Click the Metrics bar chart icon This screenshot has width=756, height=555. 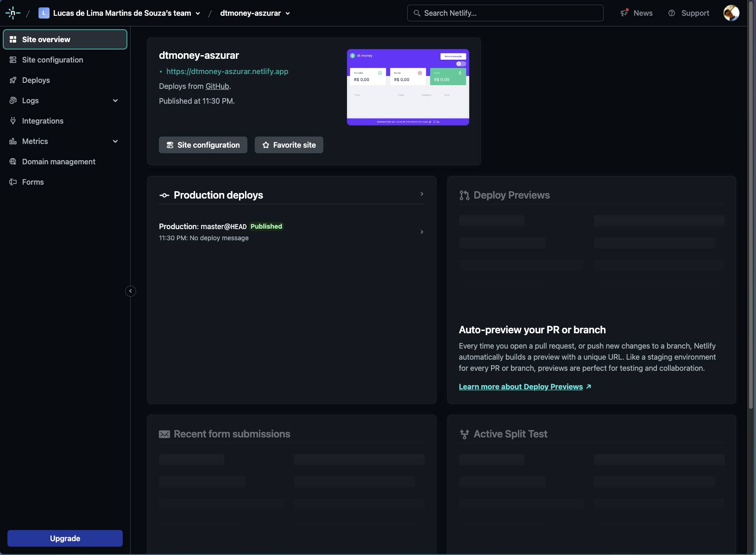tap(13, 141)
